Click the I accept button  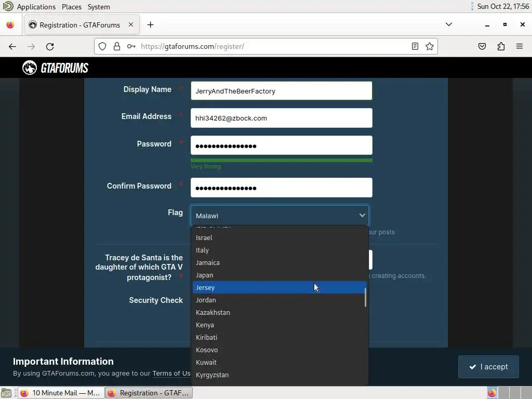[488, 367]
